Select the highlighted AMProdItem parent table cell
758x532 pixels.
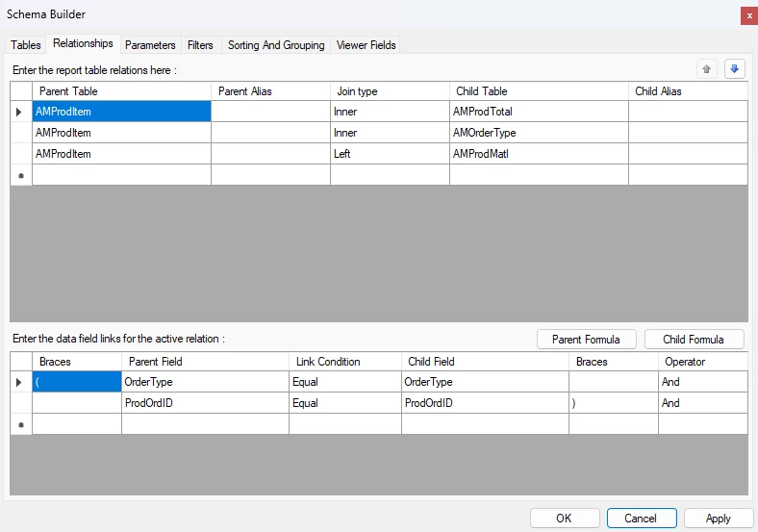pyautogui.click(x=122, y=112)
